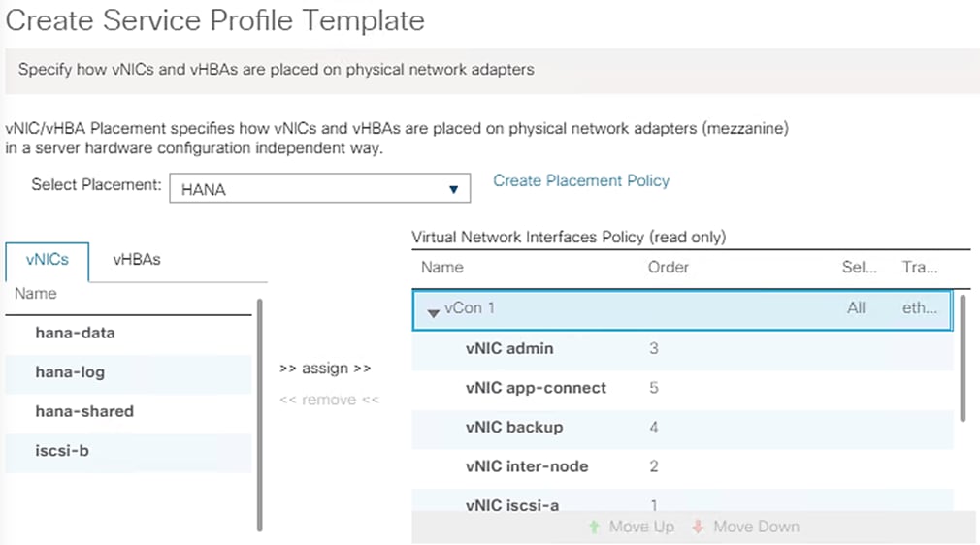This screenshot has width=980, height=545.
Task: Collapse the vCon 1 tree node
Action: (x=433, y=310)
